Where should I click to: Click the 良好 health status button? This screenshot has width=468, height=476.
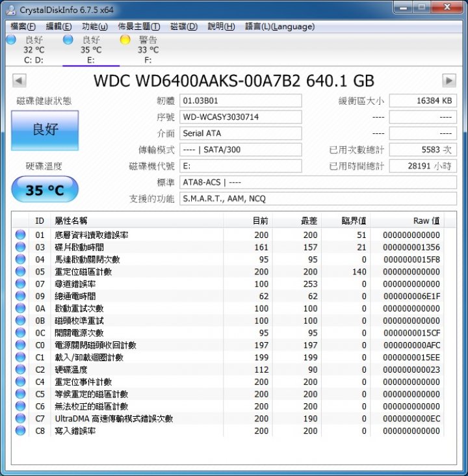click(45, 130)
